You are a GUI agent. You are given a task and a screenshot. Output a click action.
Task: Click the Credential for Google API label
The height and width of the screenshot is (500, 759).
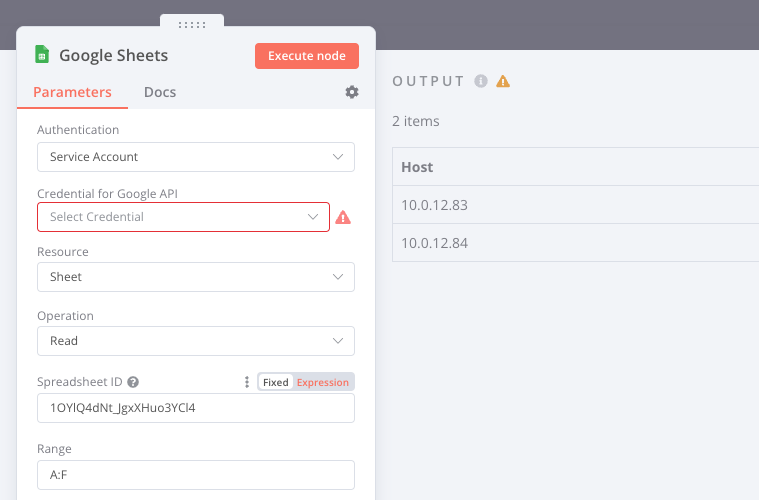pyautogui.click(x=107, y=194)
